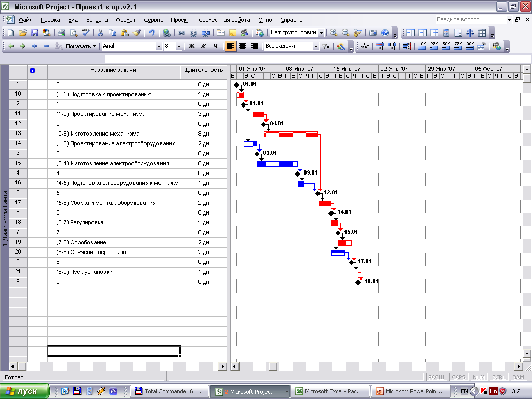Open task notes yellow note icon
The width and height of the screenshot is (532, 399).
(x=233, y=33)
